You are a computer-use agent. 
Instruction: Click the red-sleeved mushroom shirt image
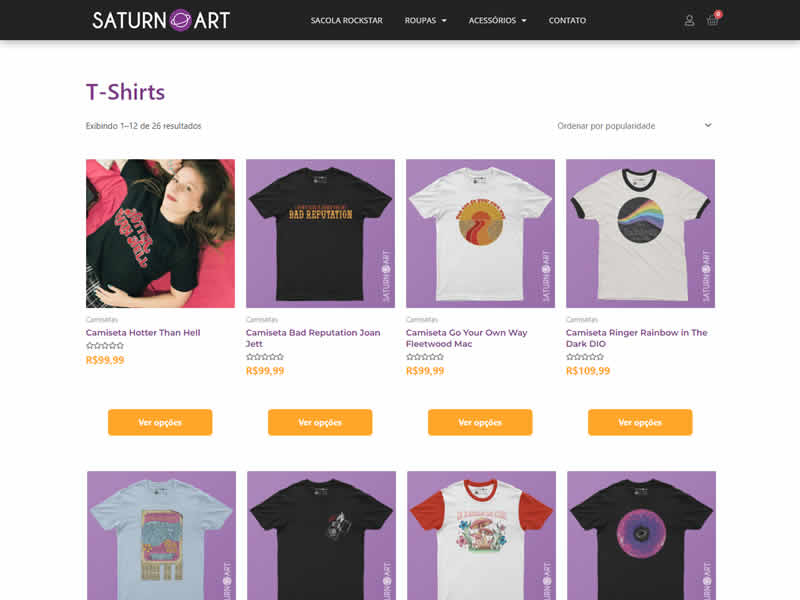481,535
